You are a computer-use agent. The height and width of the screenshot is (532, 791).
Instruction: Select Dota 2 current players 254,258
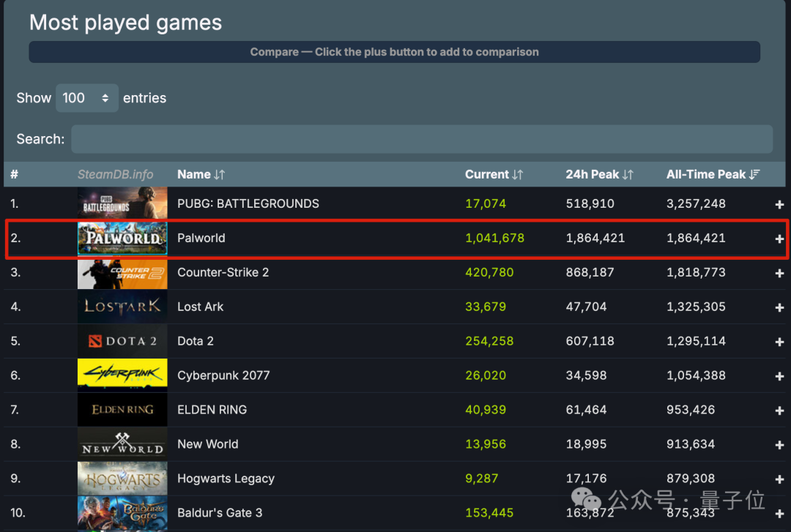(x=489, y=341)
